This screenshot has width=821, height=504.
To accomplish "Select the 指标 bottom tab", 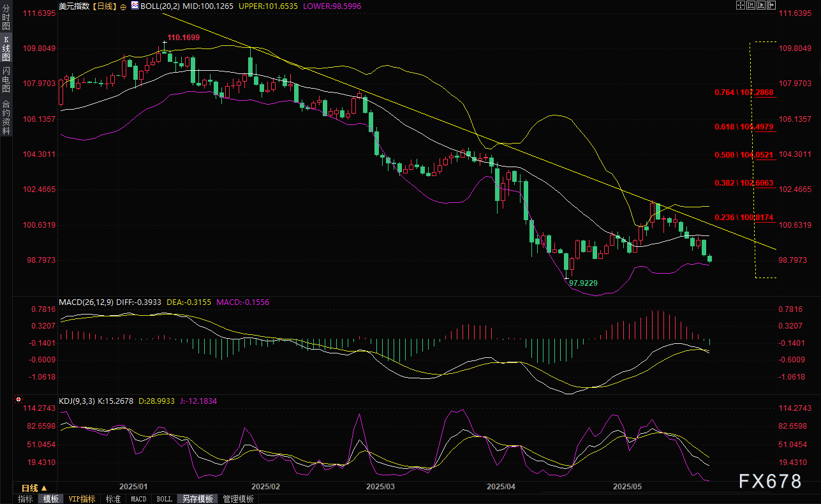I will 26,499.
